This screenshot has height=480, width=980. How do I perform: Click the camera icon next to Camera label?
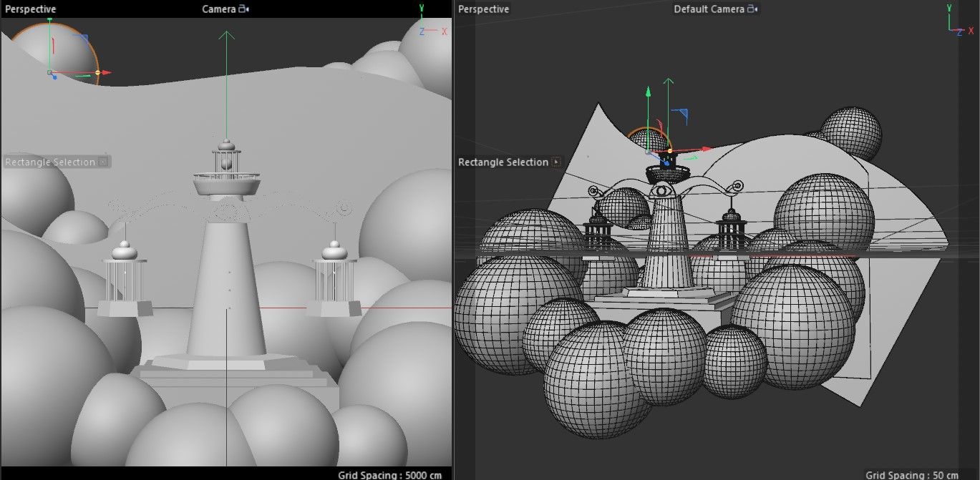tap(244, 9)
